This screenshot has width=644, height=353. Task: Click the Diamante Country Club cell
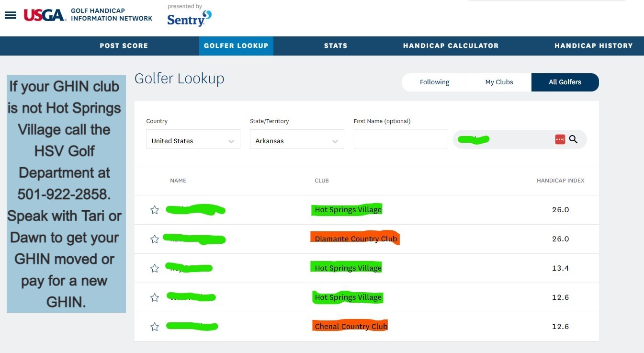tap(356, 239)
